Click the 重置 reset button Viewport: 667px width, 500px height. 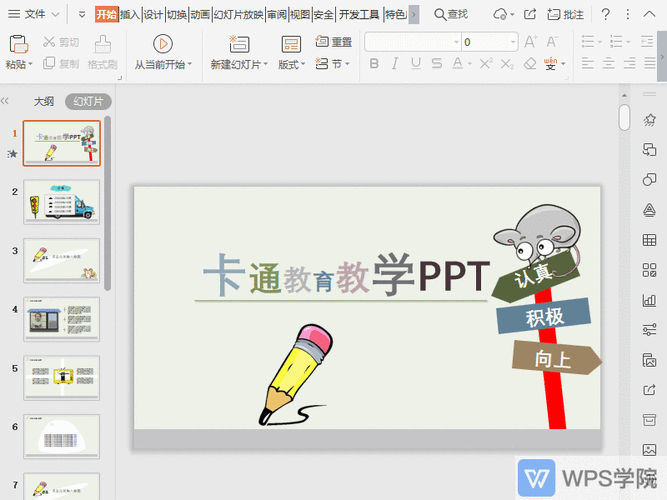coord(334,42)
